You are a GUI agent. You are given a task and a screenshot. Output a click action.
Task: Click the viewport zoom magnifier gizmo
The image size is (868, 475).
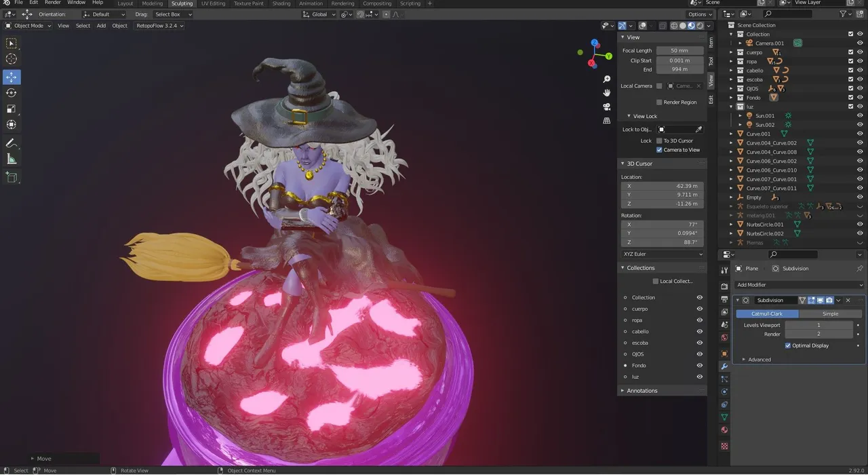tap(606, 79)
